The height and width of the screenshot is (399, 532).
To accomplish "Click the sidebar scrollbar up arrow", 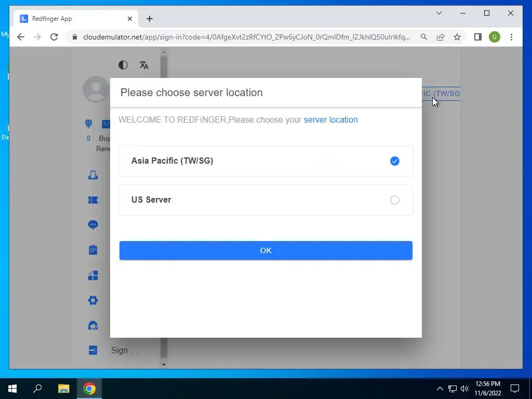I will pos(164,52).
